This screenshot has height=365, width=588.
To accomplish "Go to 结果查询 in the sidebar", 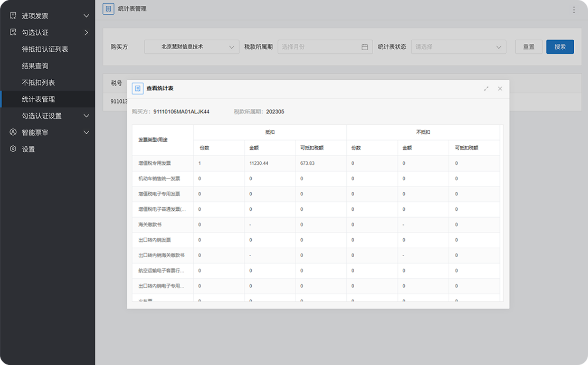I will [35, 66].
